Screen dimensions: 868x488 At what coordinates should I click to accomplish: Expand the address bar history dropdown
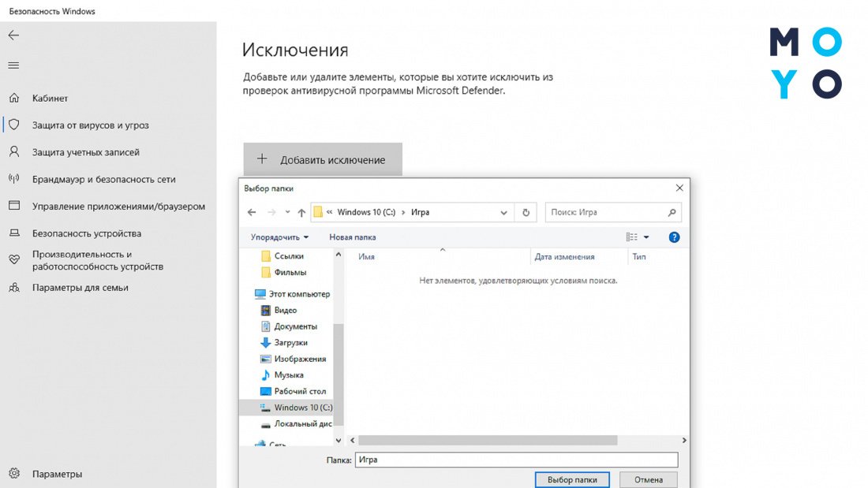coord(503,212)
